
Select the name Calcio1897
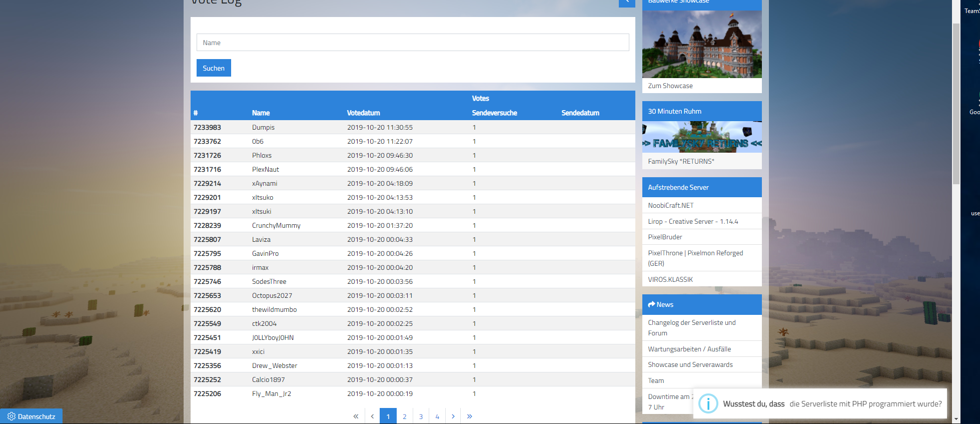coord(268,379)
